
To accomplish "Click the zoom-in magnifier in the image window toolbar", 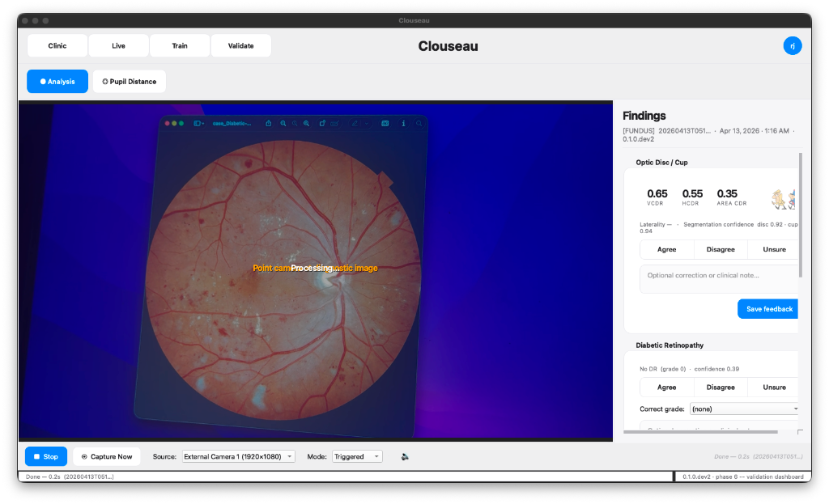I will coord(283,124).
